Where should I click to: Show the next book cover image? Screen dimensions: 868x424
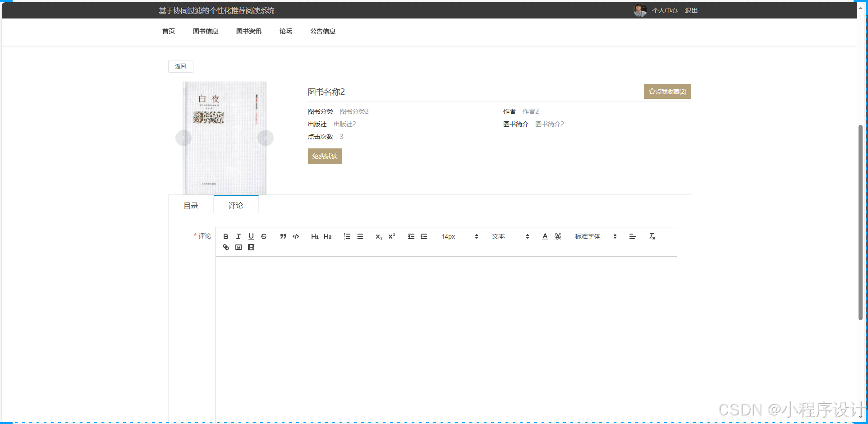pos(266,138)
